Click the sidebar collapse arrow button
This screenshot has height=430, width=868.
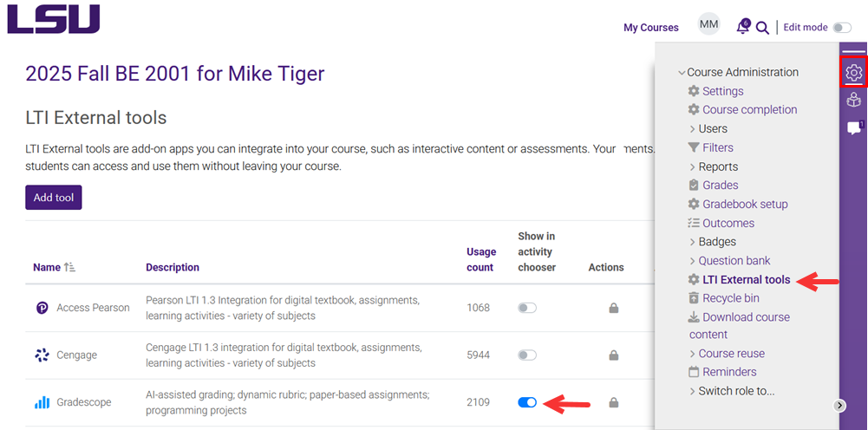click(x=839, y=406)
